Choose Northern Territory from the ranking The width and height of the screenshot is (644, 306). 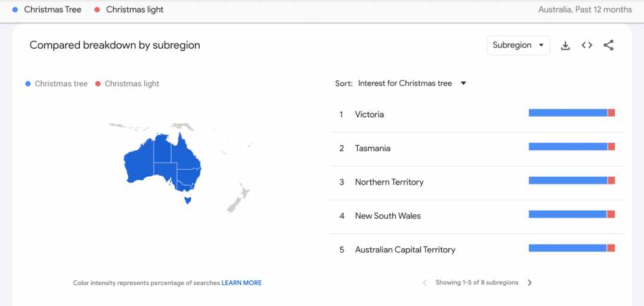coord(477,182)
